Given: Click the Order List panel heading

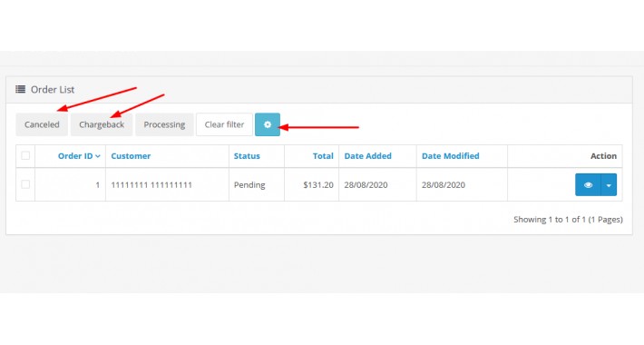Looking at the screenshot, I should click(x=53, y=89).
